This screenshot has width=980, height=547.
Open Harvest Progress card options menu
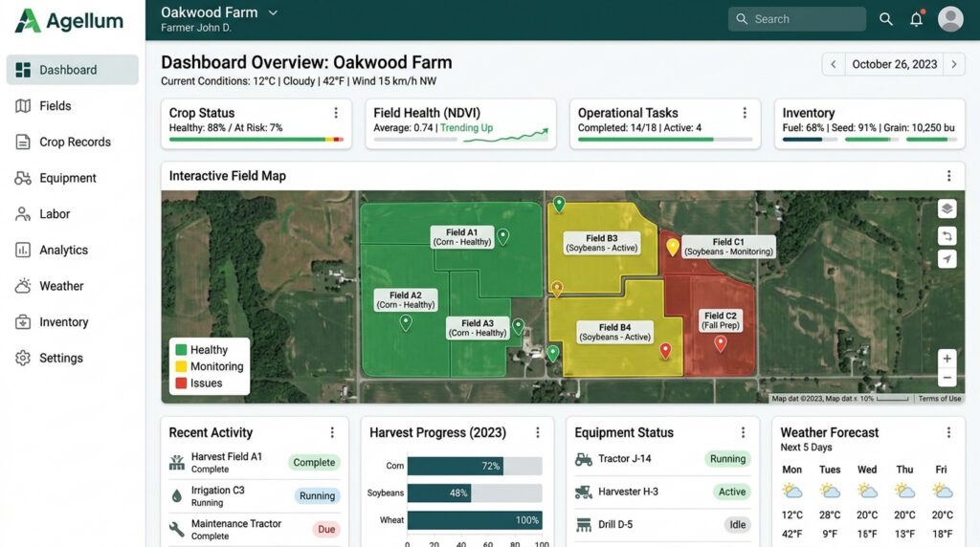click(x=538, y=432)
